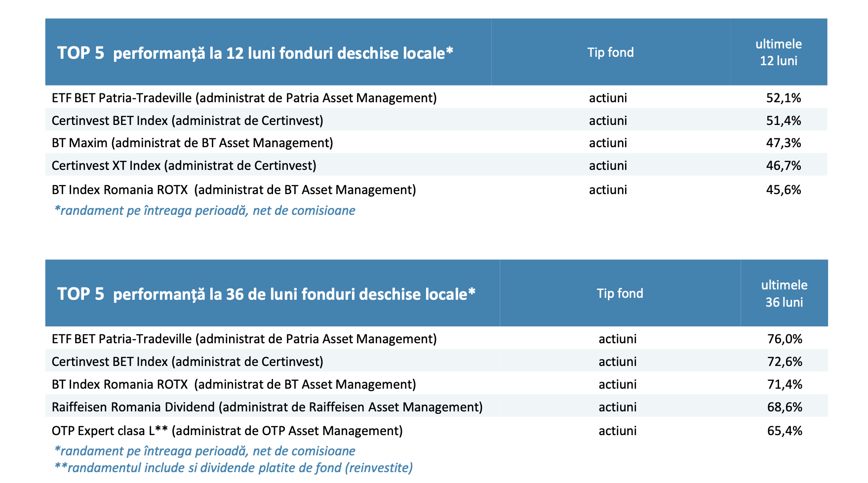Image resolution: width=868 pixels, height=483 pixels.
Task: Click 'actiuni' in the BT Maxim row
Action: [x=608, y=143]
